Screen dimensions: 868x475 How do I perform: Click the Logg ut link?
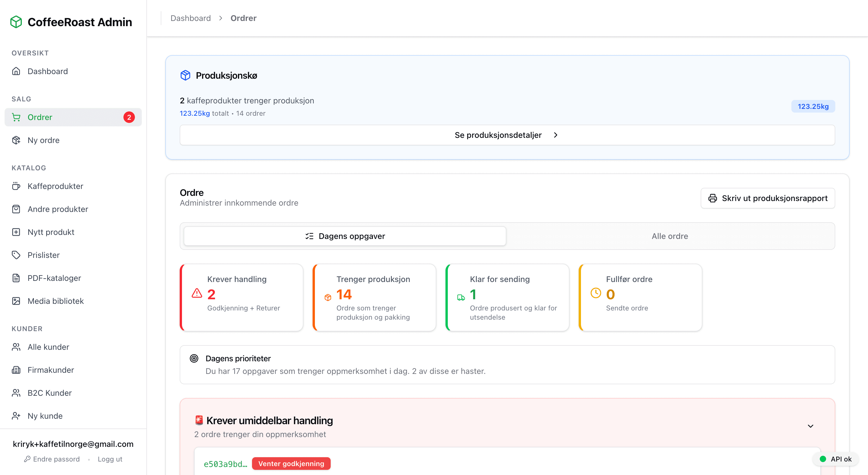click(110, 459)
